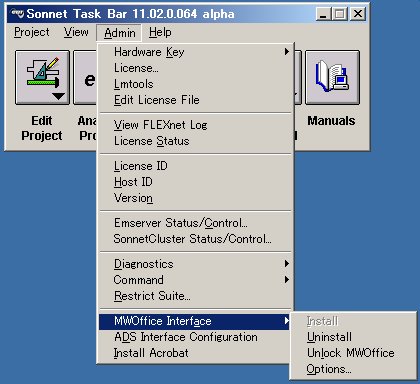
Task: Select Lmtools in the Admin menu
Action: [x=195, y=84]
